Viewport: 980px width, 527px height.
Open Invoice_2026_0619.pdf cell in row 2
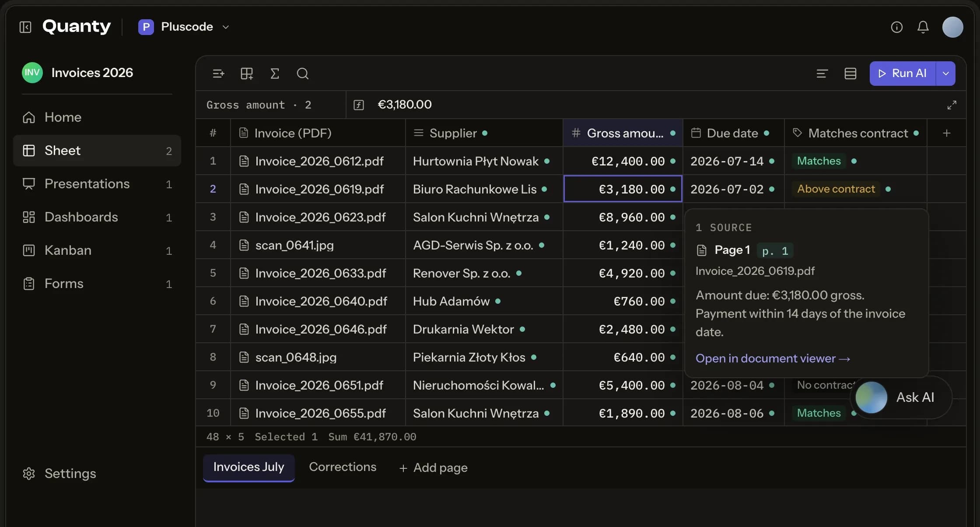click(x=318, y=189)
